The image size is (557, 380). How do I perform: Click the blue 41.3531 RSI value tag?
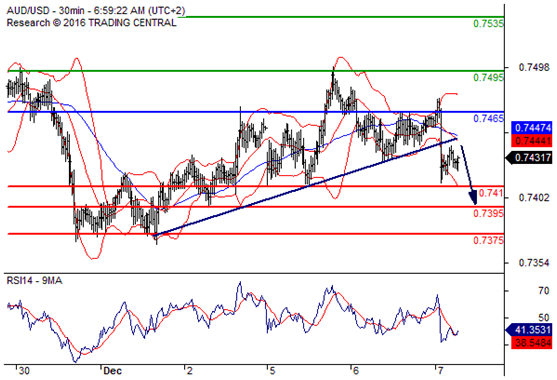[x=529, y=330]
